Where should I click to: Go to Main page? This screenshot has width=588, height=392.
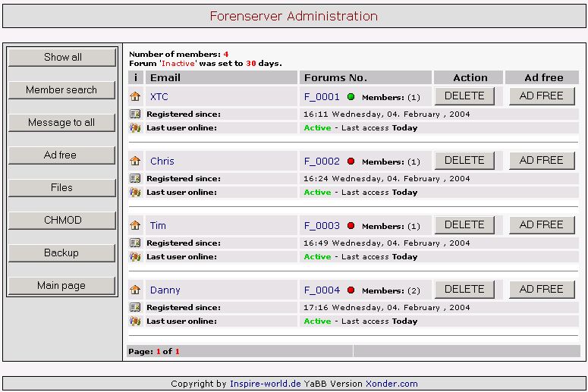pyautogui.click(x=62, y=286)
